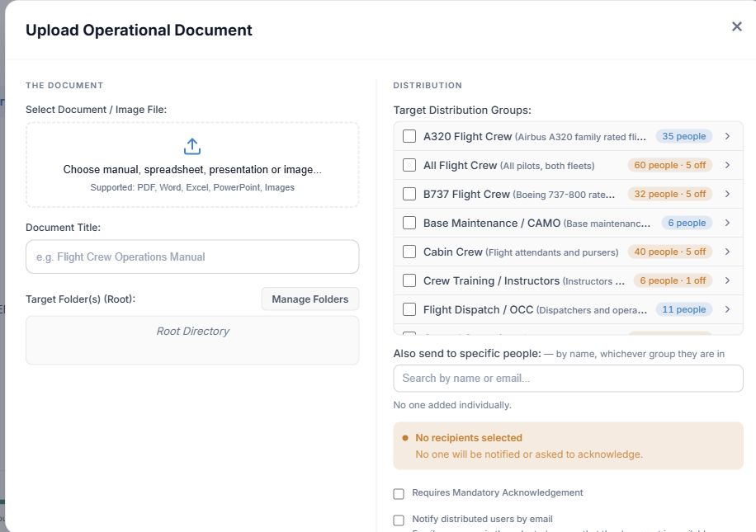Expand Base Maintenance / CAMO chevron

point(727,224)
